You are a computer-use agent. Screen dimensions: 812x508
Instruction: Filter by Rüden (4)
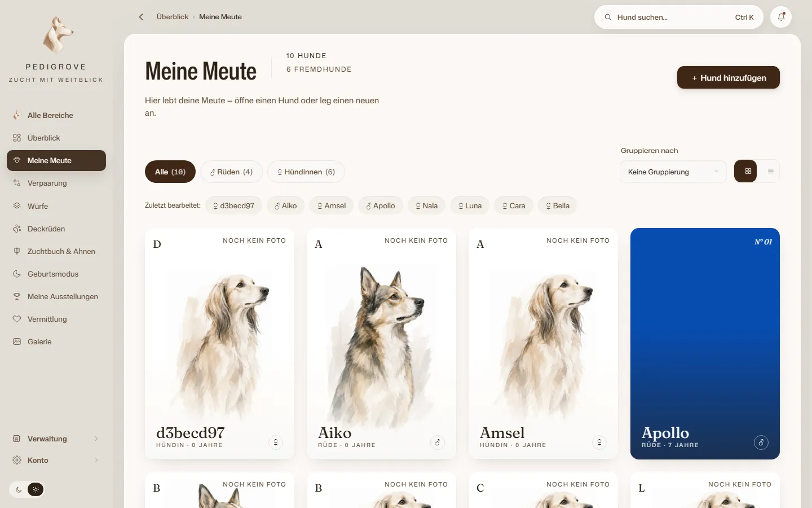[x=231, y=172]
